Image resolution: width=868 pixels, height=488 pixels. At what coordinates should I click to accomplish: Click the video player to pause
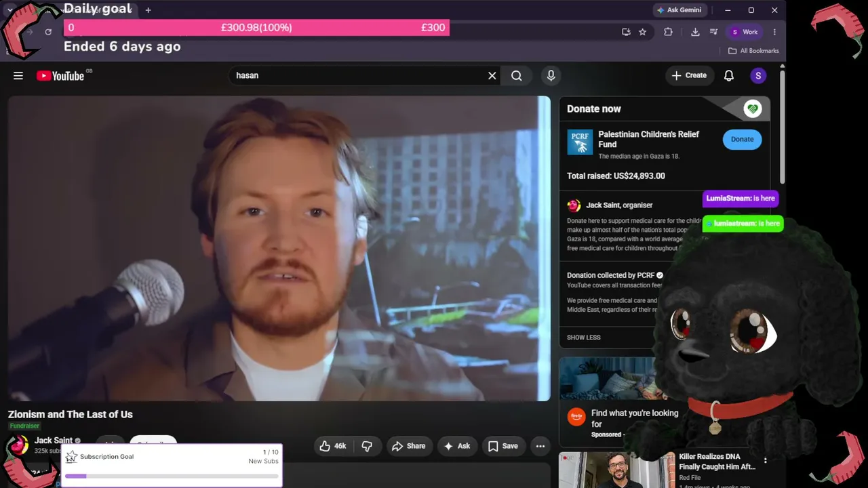coord(279,248)
